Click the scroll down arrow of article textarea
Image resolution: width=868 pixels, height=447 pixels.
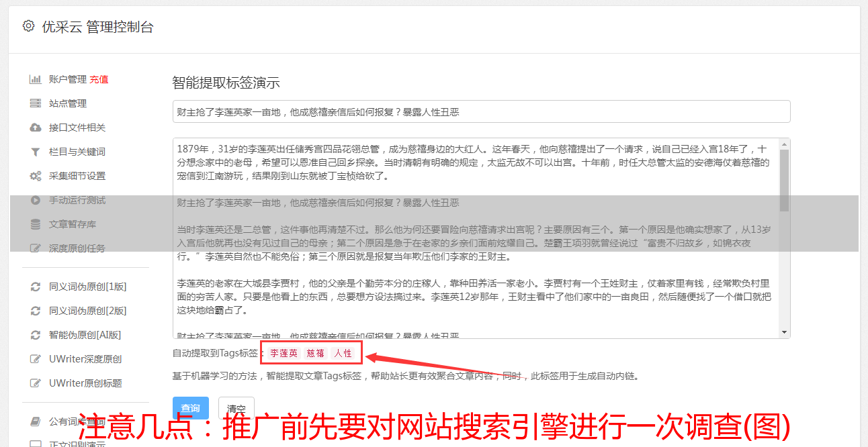click(x=784, y=332)
